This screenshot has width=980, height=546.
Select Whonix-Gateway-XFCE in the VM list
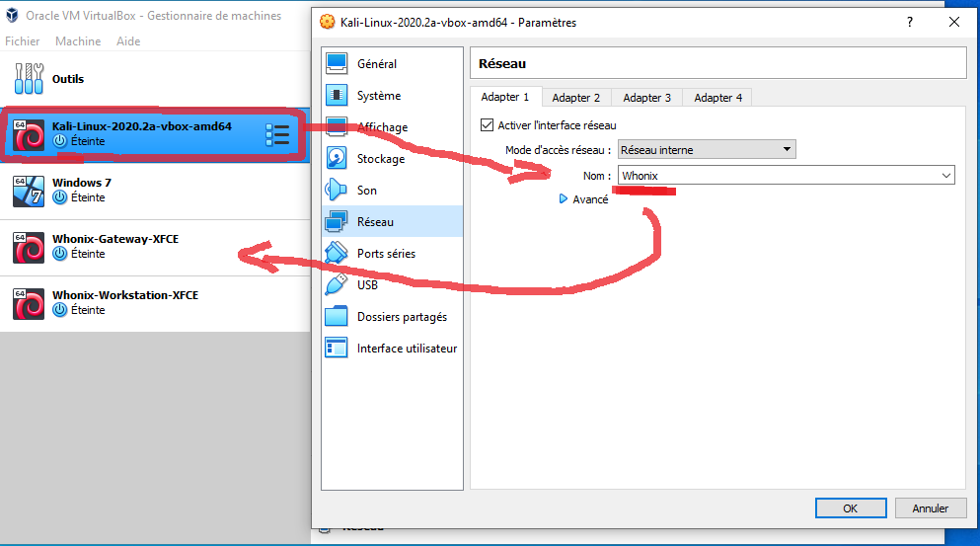coord(155,247)
